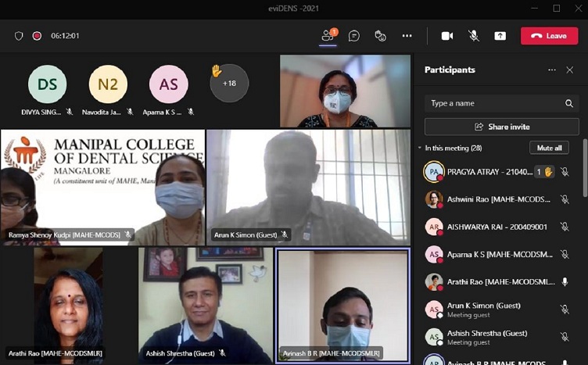Toggle the microphone mute in toolbar

[x=473, y=36]
